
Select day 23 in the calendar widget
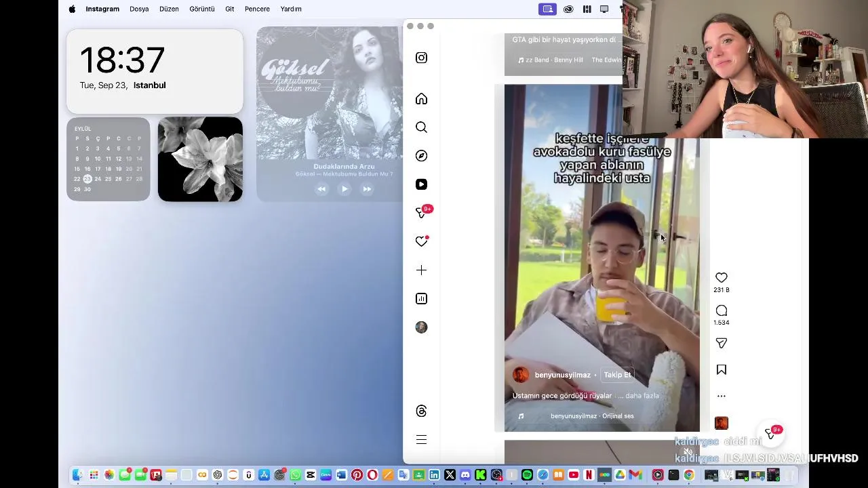[87, 179]
